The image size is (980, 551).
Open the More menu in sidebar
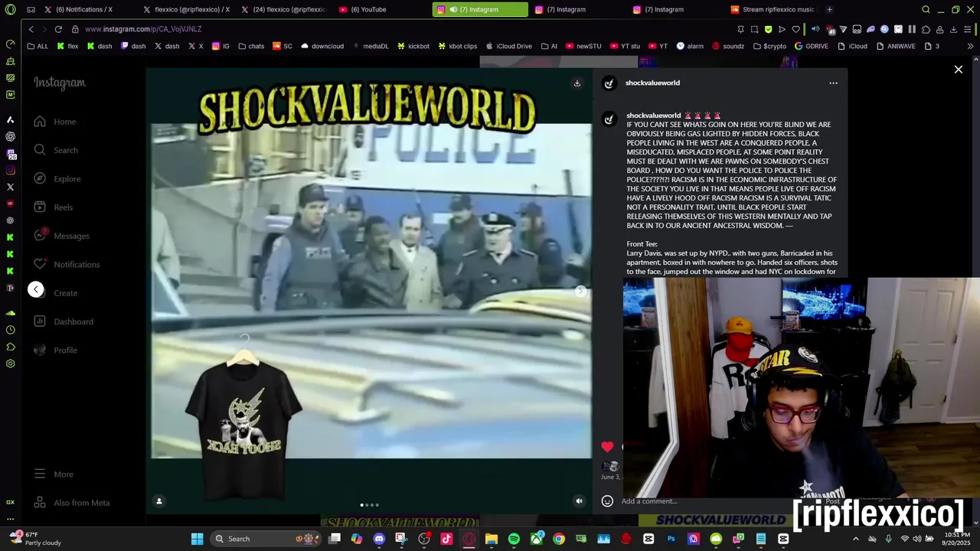(x=54, y=474)
